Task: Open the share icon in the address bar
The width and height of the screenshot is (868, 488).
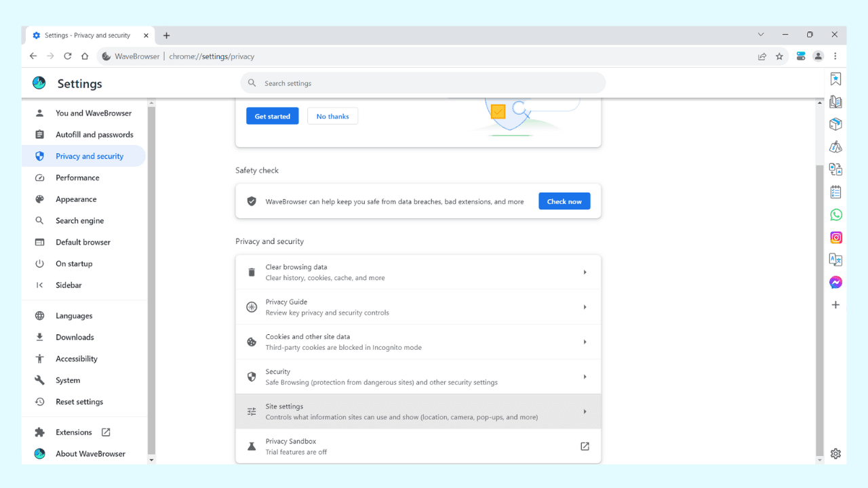Action: pos(762,56)
